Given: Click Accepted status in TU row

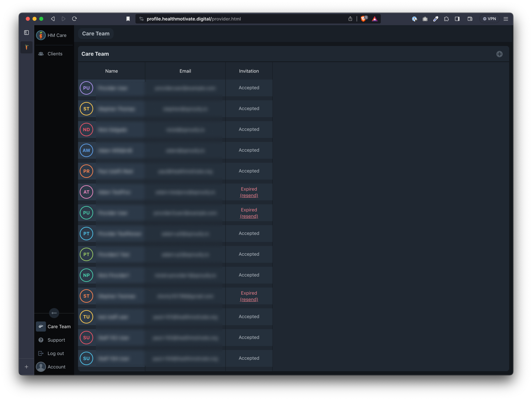Looking at the screenshot, I should point(249,316).
